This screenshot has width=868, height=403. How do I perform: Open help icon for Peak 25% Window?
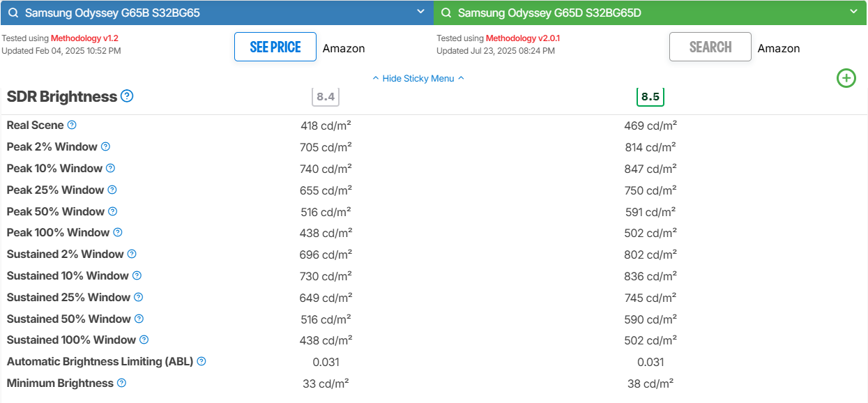click(112, 190)
